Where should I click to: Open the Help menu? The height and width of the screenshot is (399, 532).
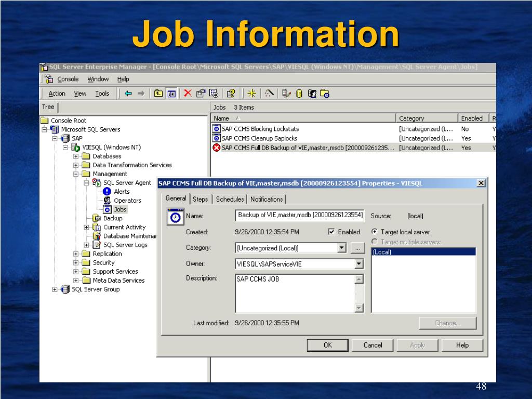coord(123,79)
